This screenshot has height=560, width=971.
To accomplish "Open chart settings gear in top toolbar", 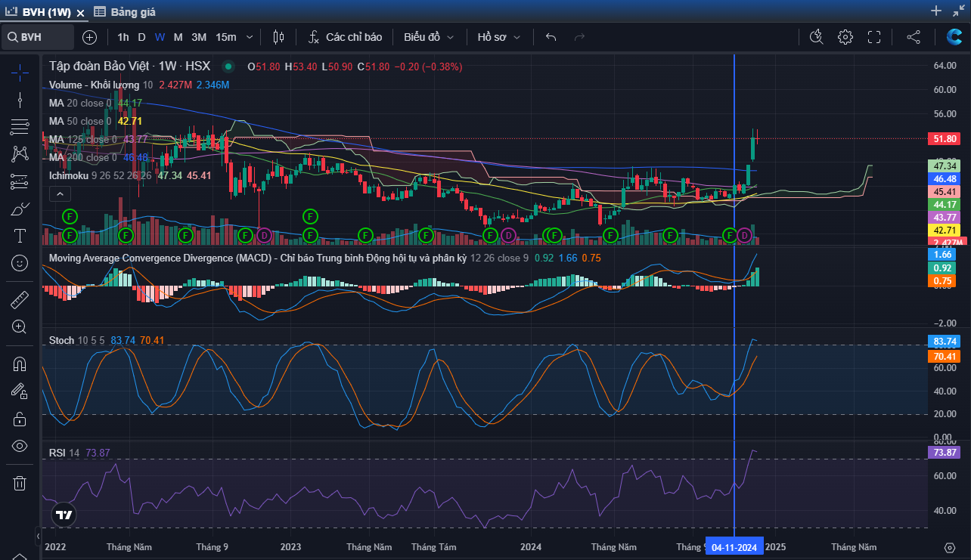I will tap(845, 37).
